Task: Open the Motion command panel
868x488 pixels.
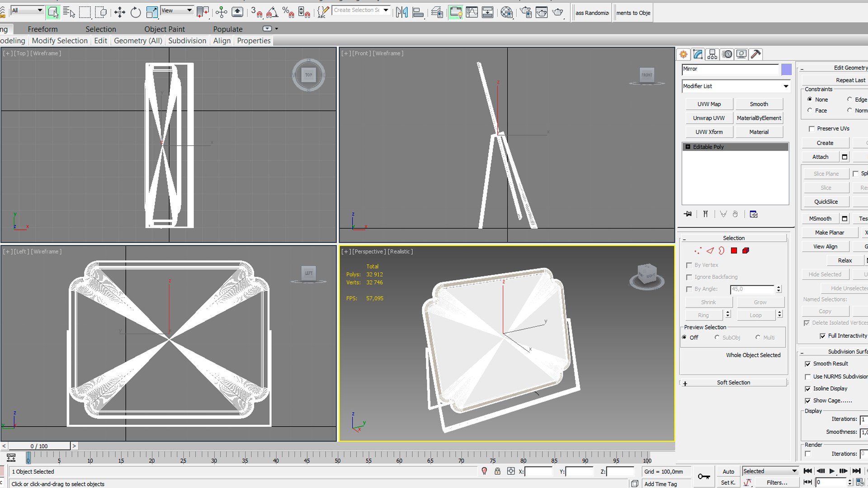Action: (x=727, y=54)
